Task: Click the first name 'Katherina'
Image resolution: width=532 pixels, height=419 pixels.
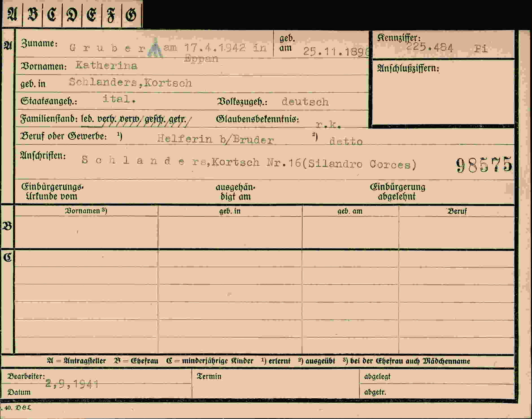Action: click(x=107, y=65)
